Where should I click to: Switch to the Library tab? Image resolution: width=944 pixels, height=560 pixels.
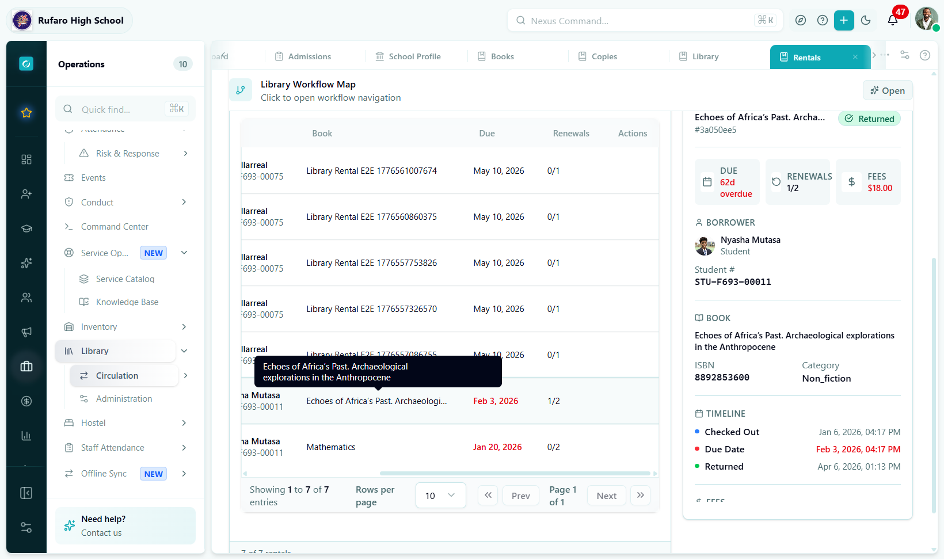699,56
